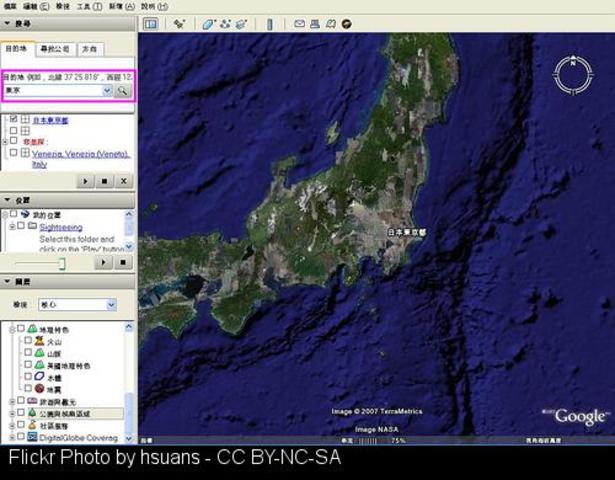This screenshot has width=615, height=480.
Task: Expand the red-text search result node
Action: coord(5,142)
